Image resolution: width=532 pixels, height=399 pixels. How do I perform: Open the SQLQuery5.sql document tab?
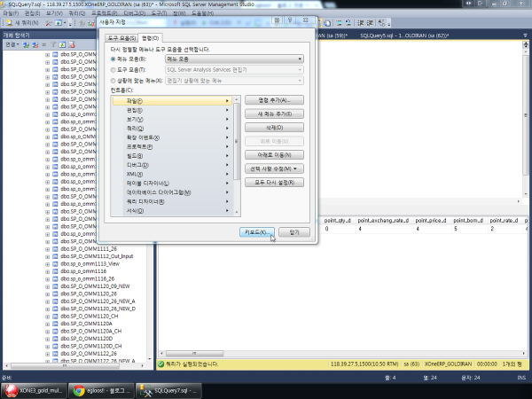(x=404, y=35)
